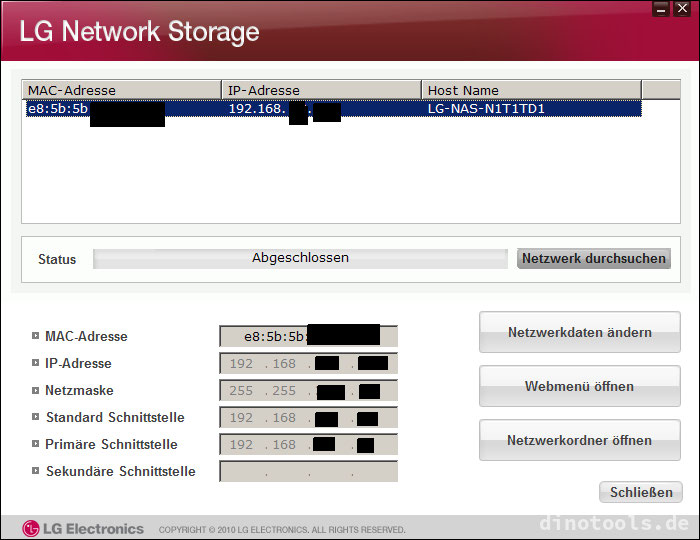Click the bullet icon beside Primäre Schnittstelle
The height and width of the screenshot is (540, 700).
35,444
